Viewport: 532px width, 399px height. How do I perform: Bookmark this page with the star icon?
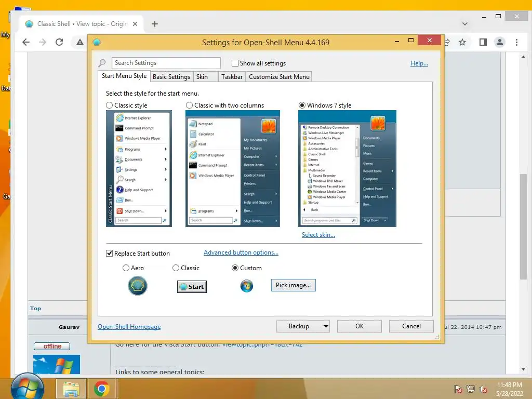click(462, 42)
